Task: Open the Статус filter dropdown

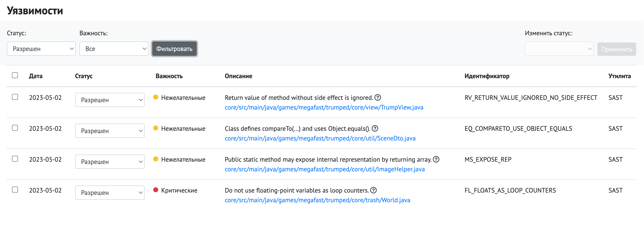Action: 41,49
